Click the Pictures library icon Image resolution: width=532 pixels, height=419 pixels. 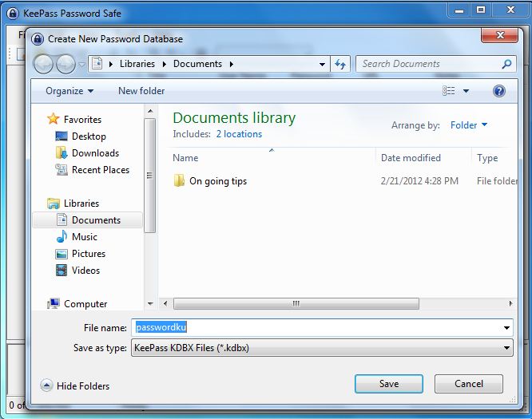click(62, 254)
